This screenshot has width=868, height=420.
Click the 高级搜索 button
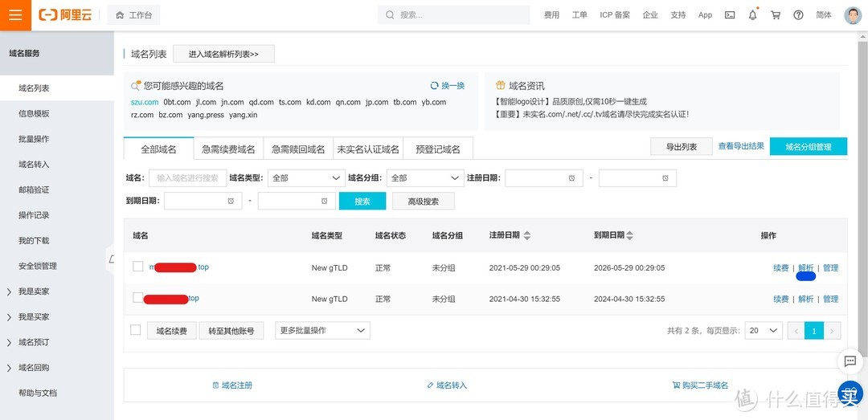424,201
